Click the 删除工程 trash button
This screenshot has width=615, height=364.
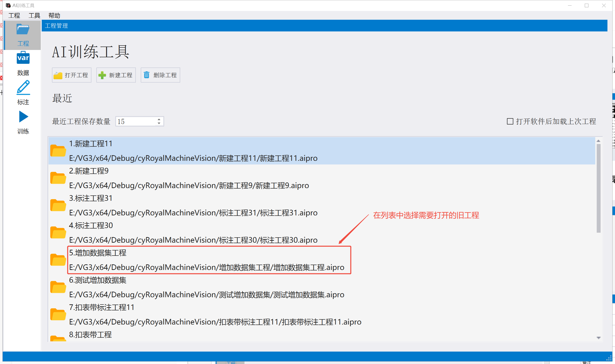pyautogui.click(x=160, y=75)
